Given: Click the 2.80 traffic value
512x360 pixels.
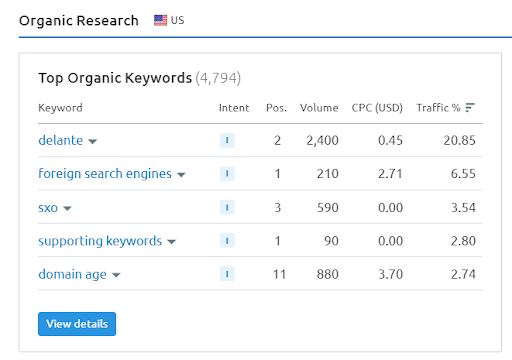Looking at the screenshot, I should 463,241.
